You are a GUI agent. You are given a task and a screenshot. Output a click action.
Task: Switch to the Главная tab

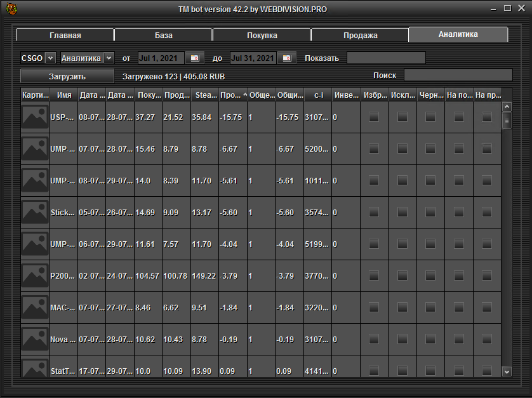click(65, 36)
